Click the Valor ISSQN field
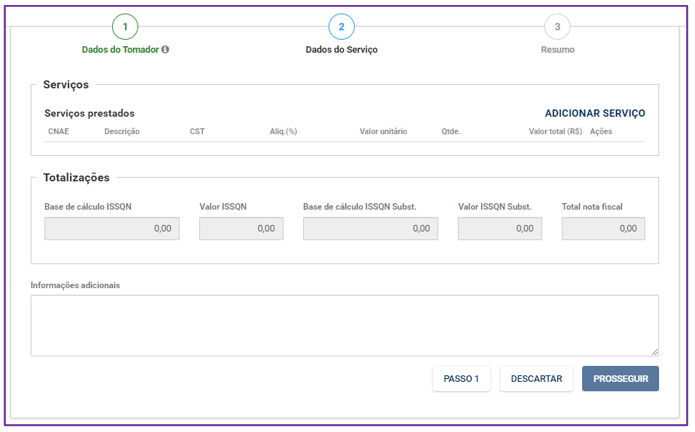Screen dimensions: 695x432 pyautogui.click(x=241, y=229)
